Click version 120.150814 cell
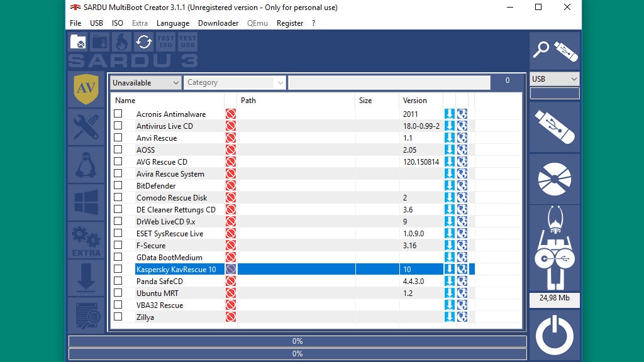Screen dimensions: 644x362 (x=421, y=162)
